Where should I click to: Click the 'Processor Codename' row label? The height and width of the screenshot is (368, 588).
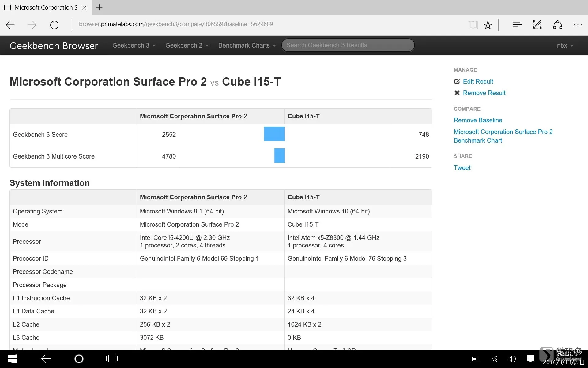[43, 272]
